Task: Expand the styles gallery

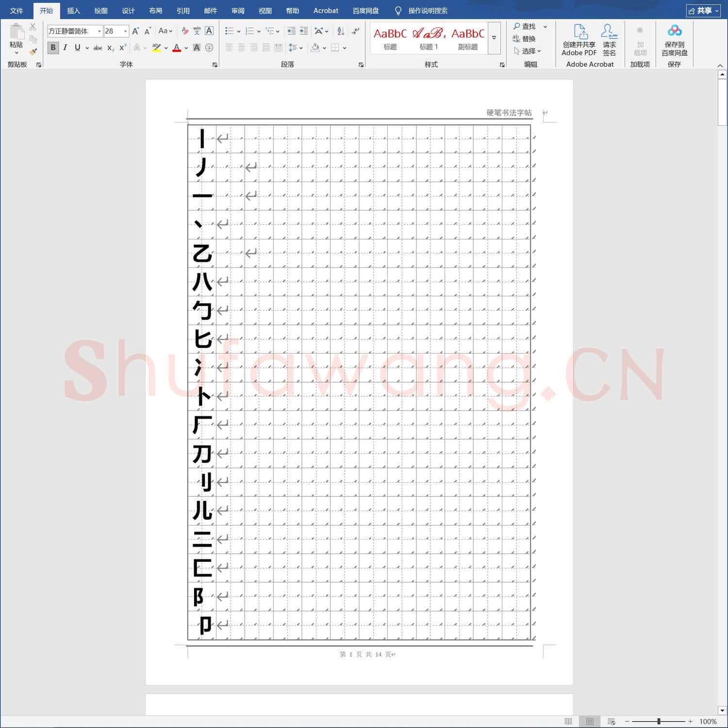Action: pyautogui.click(x=494, y=37)
